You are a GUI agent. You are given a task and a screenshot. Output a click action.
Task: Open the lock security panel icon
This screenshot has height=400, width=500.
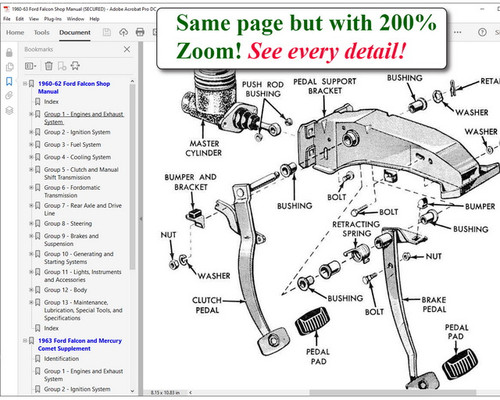coord(9,52)
